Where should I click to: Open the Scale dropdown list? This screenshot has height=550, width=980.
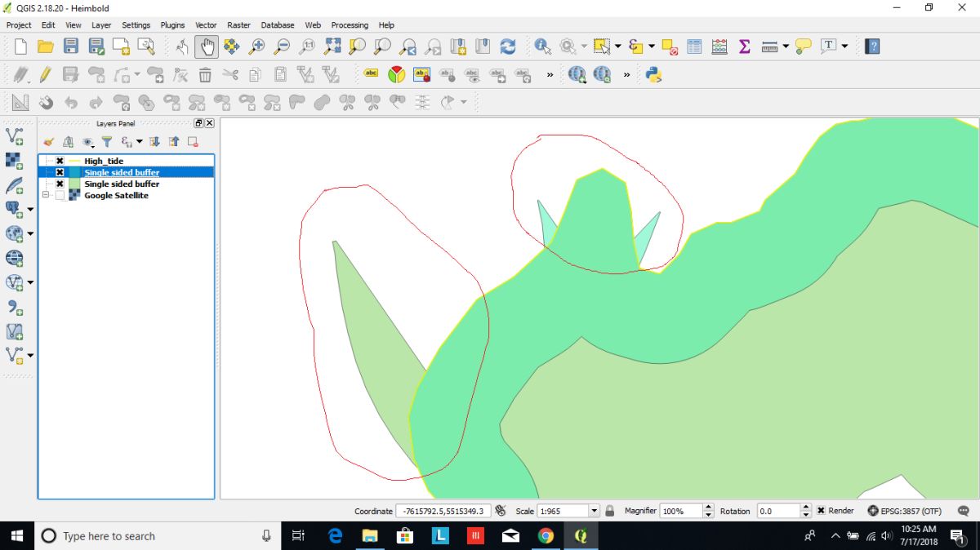click(594, 511)
